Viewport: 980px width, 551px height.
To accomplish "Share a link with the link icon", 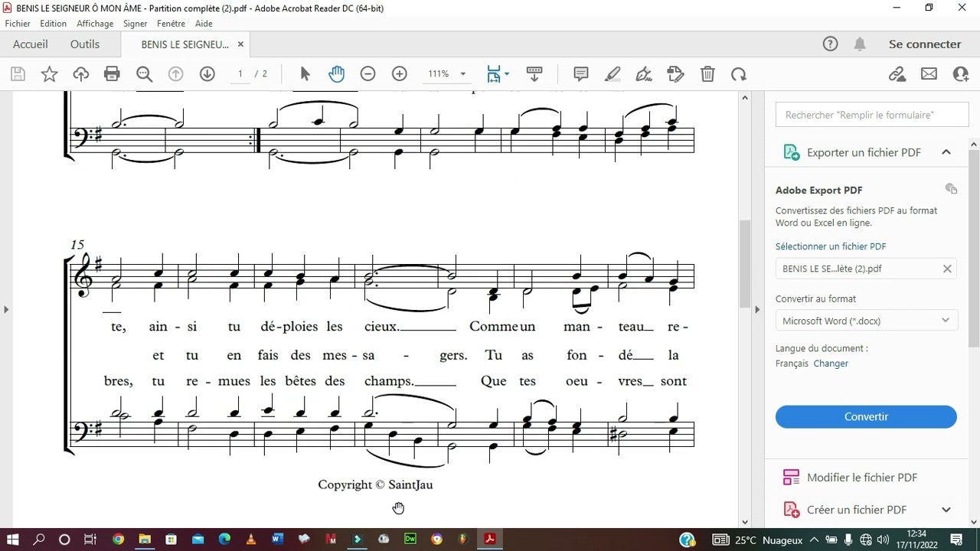I will pos(897,74).
